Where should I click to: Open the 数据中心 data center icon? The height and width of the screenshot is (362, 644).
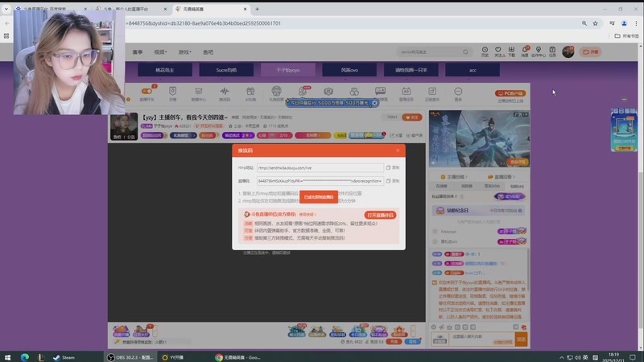(198, 91)
